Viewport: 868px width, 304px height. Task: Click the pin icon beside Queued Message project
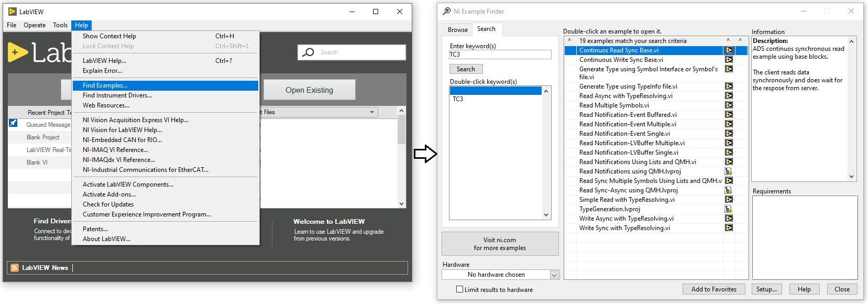pyautogui.click(x=13, y=123)
